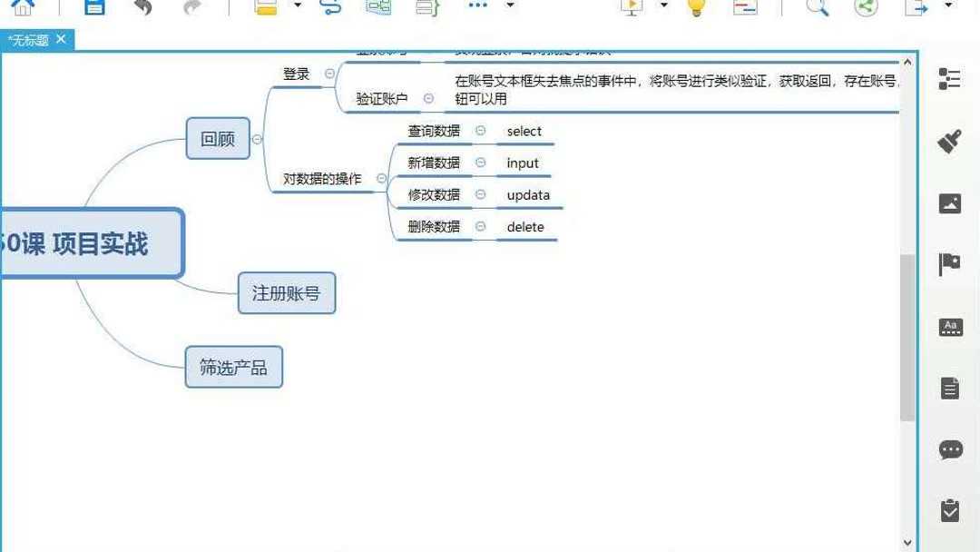This screenshot has height=552, width=980.
Task: Start the slideshow presentation mode
Action: point(631,8)
